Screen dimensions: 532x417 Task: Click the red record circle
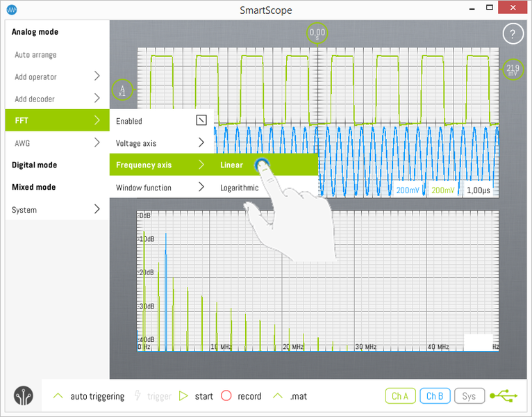[x=226, y=396]
